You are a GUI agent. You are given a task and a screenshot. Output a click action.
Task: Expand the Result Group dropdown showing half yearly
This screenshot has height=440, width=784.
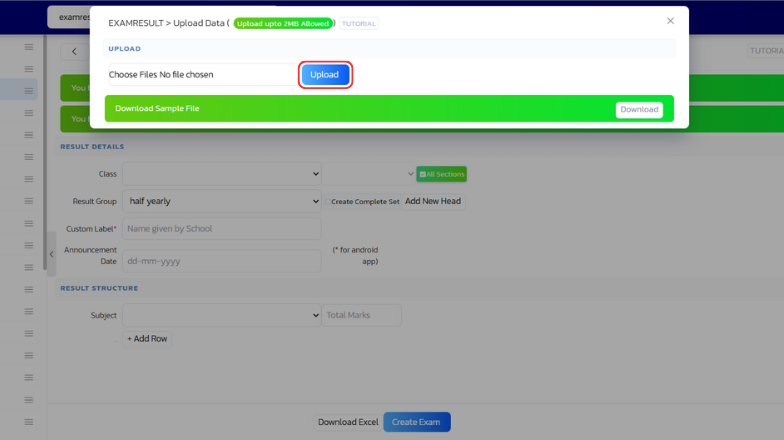click(221, 201)
